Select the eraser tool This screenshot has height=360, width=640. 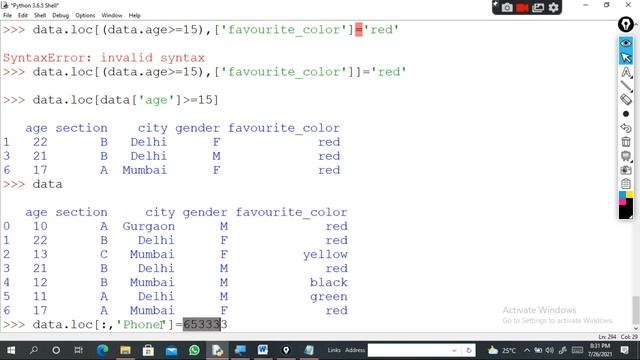coord(626,100)
